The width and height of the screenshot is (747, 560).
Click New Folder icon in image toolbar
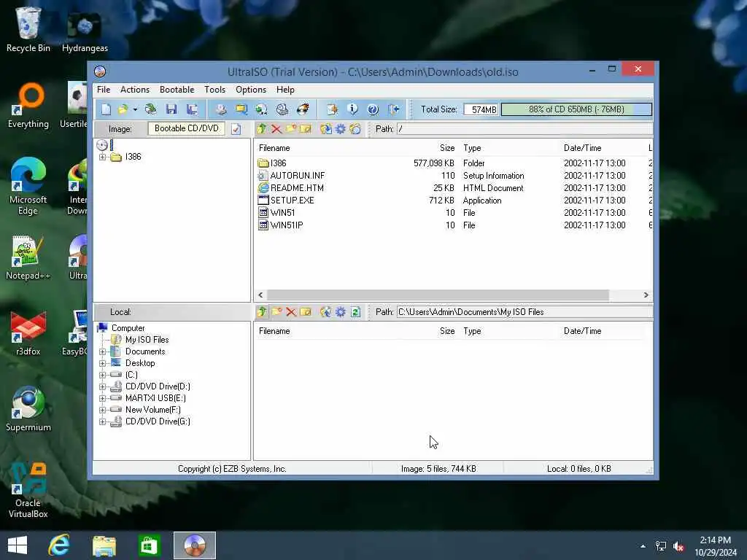pos(291,129)
